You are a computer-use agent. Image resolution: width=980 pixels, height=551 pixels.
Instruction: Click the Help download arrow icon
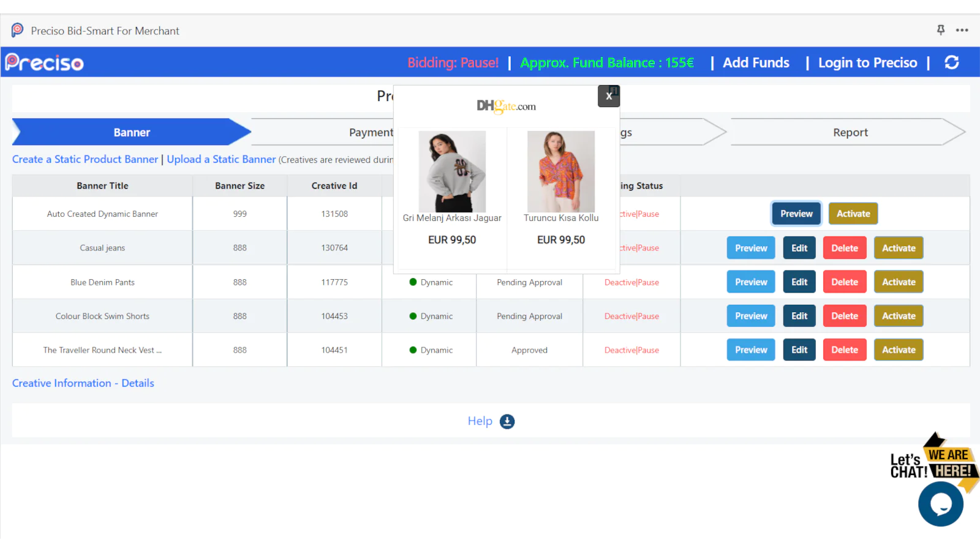click(507, 421)
